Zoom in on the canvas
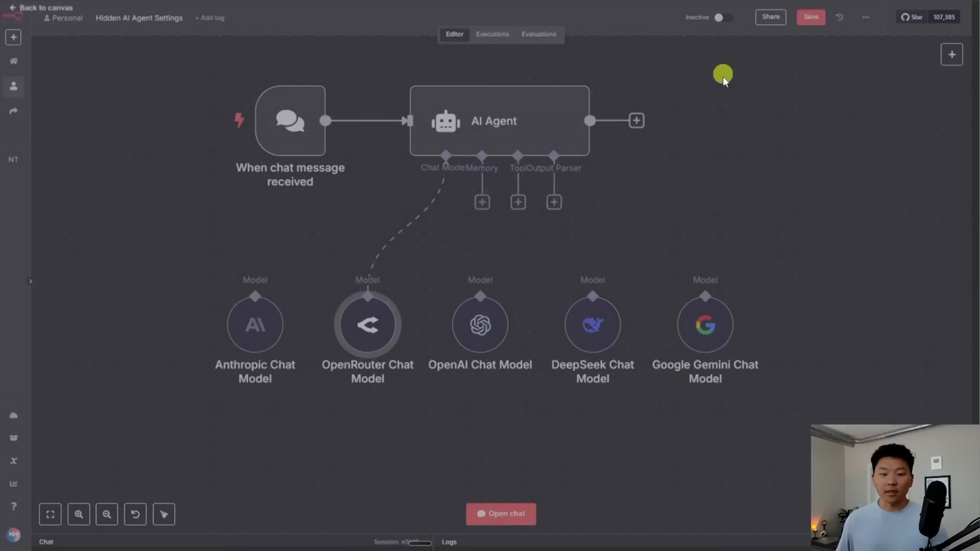 click(79, 515)
